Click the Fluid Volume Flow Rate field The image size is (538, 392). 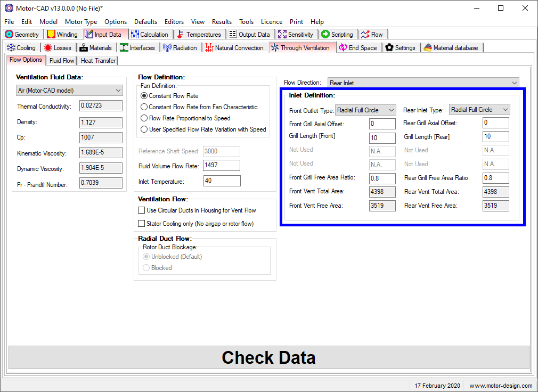click(221, 166)
